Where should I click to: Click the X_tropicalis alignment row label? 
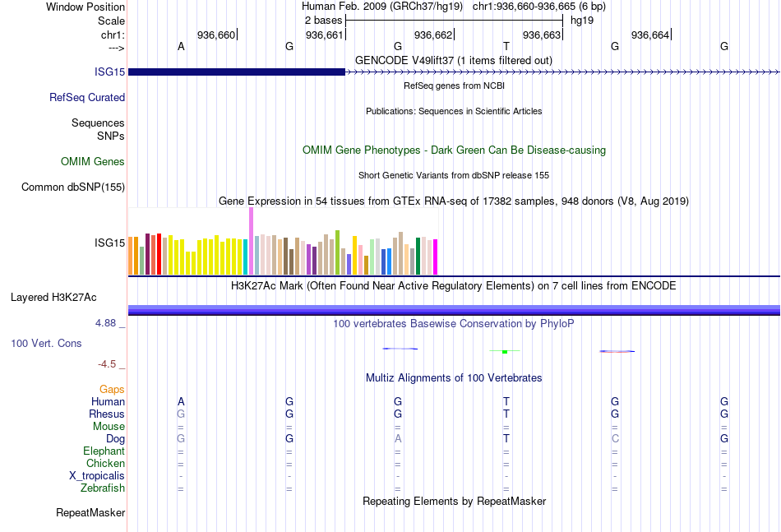point(97,476)
